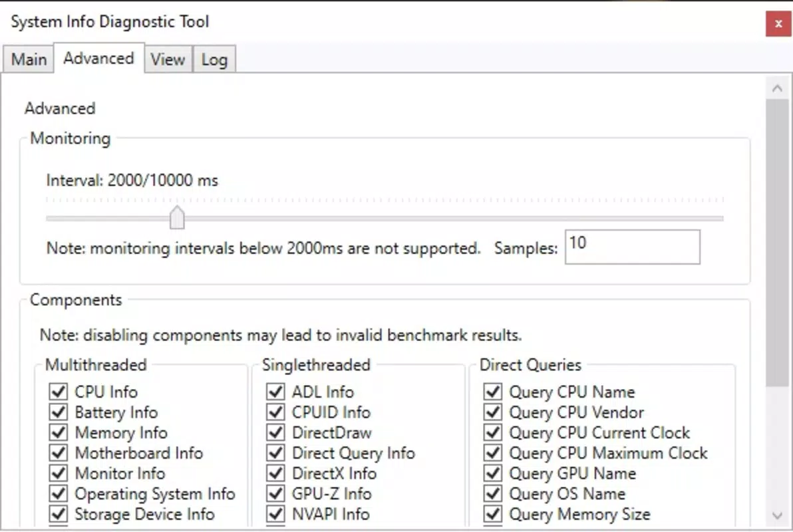This screenshot has height=532, width=793.
Task: Click the monitoring interval slider thumb
Action: click(177, 217)
